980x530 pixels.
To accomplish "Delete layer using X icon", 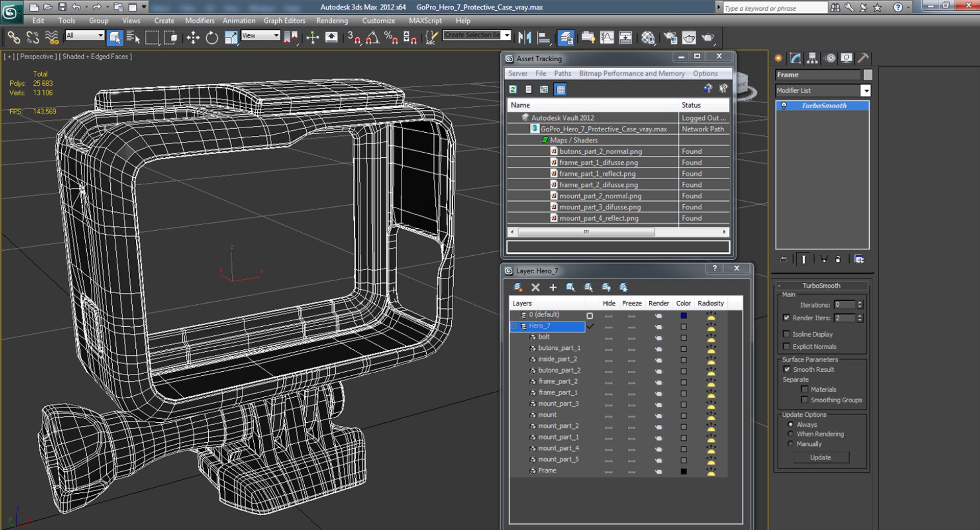I will click(x=535, y=287).
